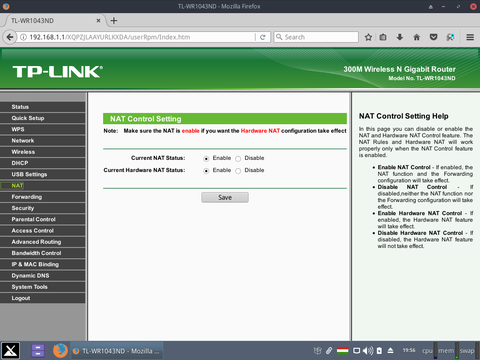Open the DHCP menu item

click(43, 163)
